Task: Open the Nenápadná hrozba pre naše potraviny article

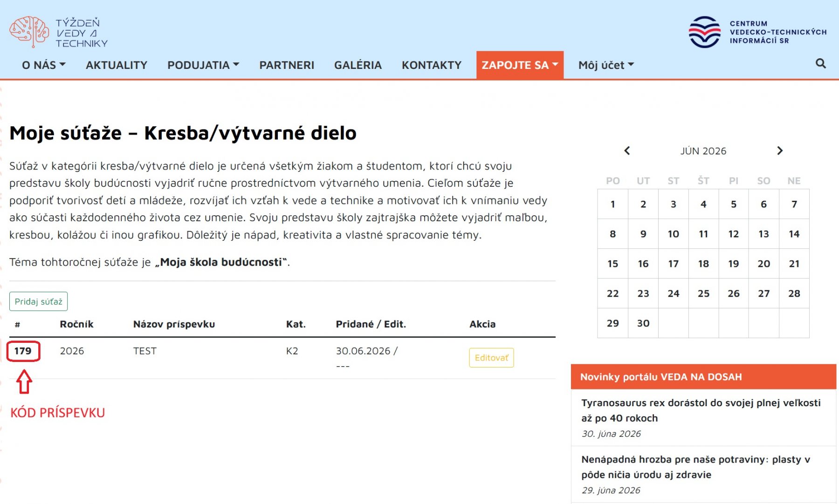Action: point(695,467)
